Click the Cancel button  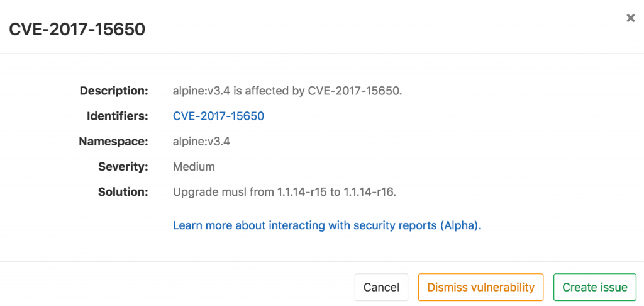381,287
